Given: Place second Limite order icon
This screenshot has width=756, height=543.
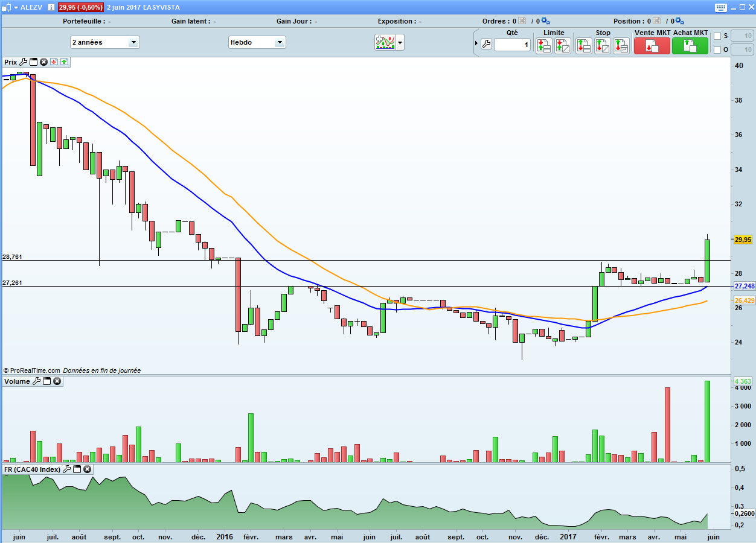Looking at the screenshot, I should pyautogui.click(x=563, y=45).
